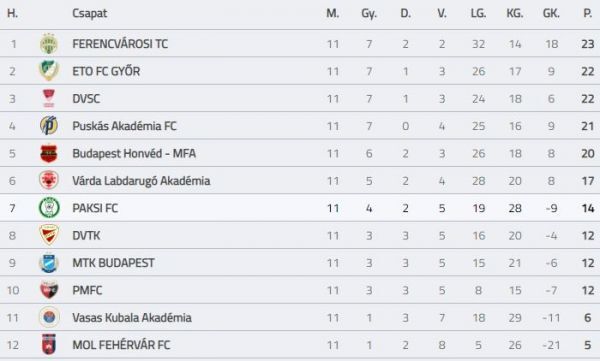Click the Ferencvárosi TC club crest
This screenshot has width=600, height=361.
point(49,44)
